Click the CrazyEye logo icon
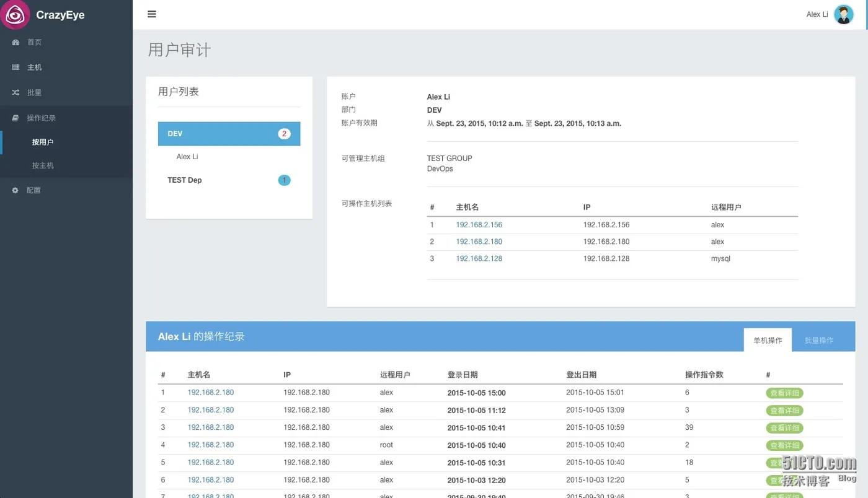 tap(15, 15)
